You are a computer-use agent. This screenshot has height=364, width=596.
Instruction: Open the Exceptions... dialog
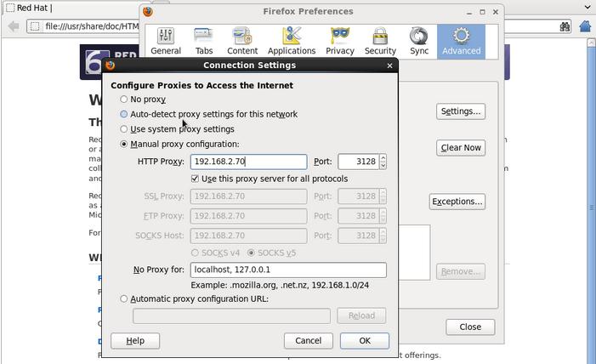[x=457, y=202]
